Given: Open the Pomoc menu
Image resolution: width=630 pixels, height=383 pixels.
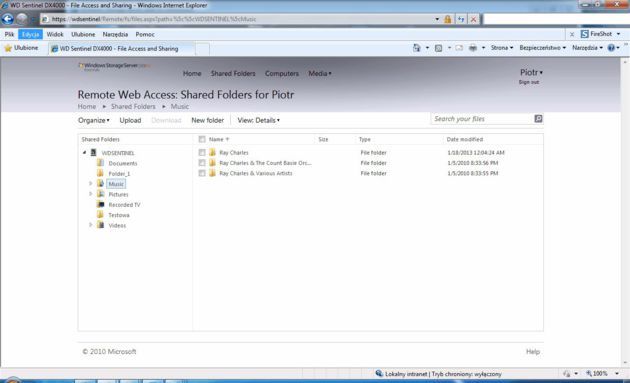Looking at the screenshot, I should (x=145, y=35).
